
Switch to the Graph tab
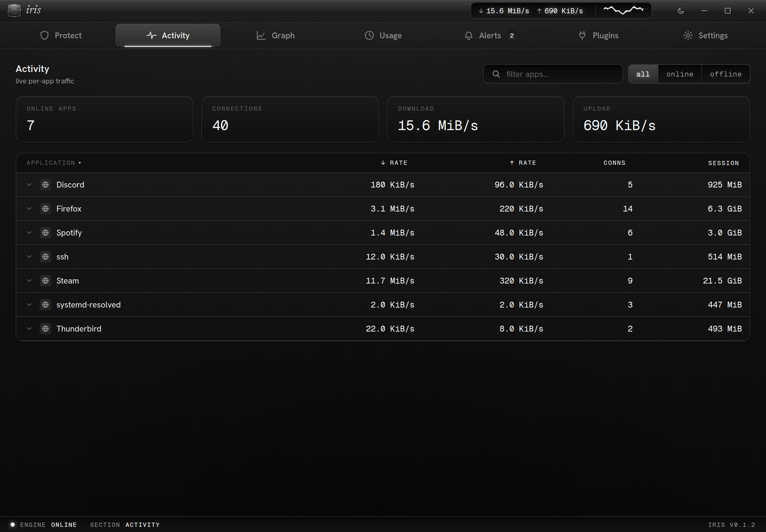(276, 35)
